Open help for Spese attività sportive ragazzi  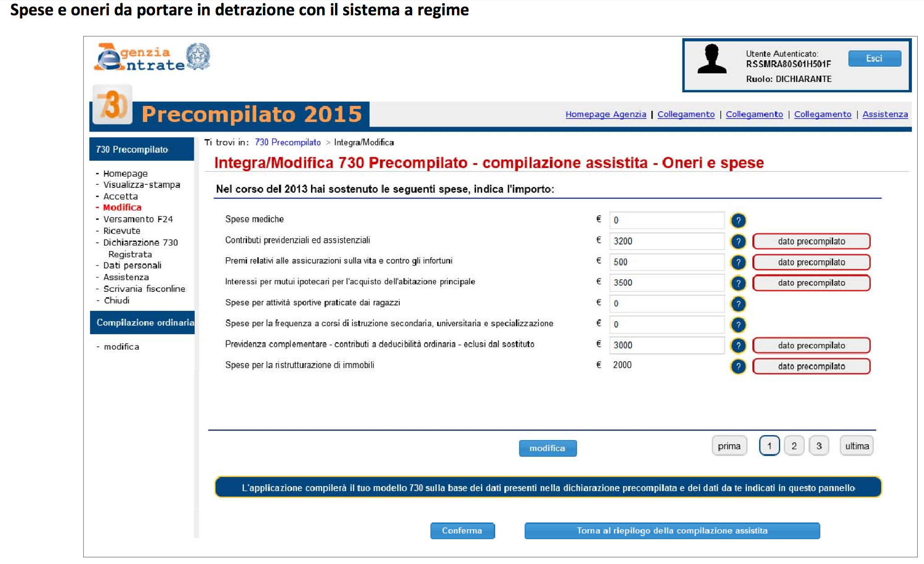(x=738, y=304)
